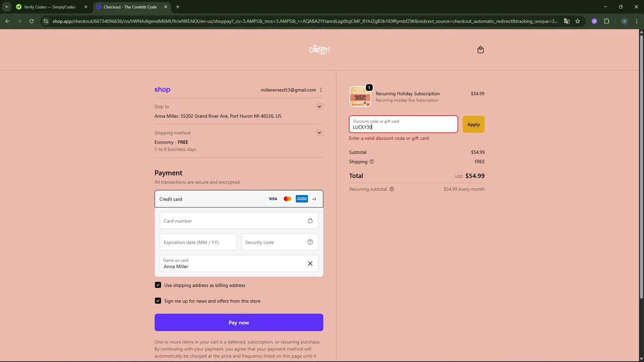644x362 pixels.
Task: Close the Checkout tab
Action: pos(166,7)
